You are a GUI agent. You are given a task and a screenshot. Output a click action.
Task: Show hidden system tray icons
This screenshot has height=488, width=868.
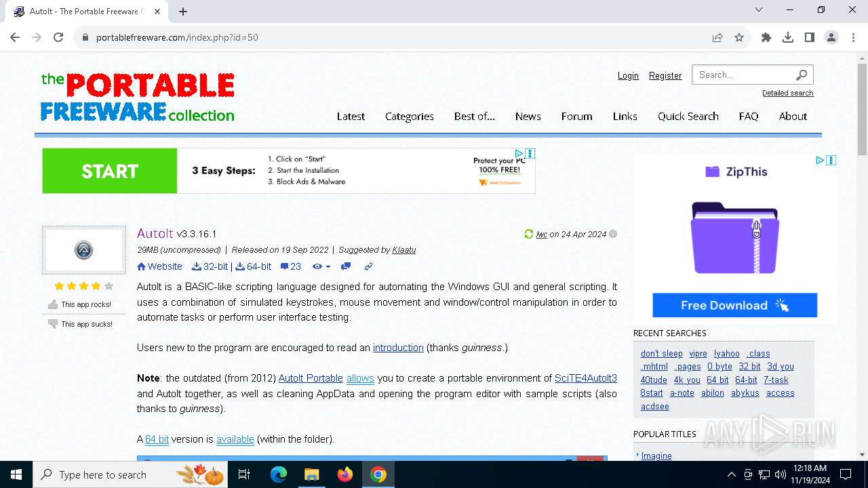731,474
